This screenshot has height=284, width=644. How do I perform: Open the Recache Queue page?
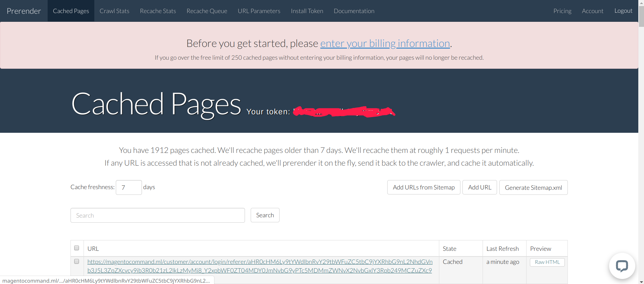point(207,11)
